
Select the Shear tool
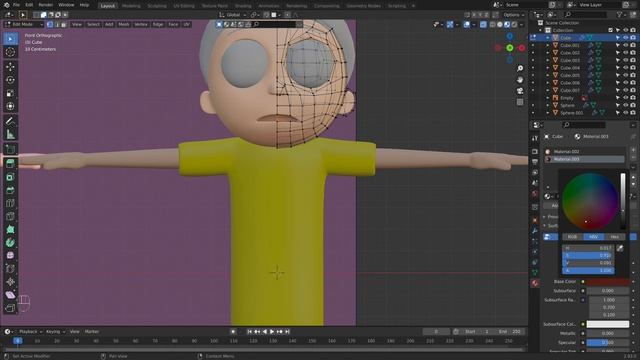pyautogui.click(x=10, y=295)
